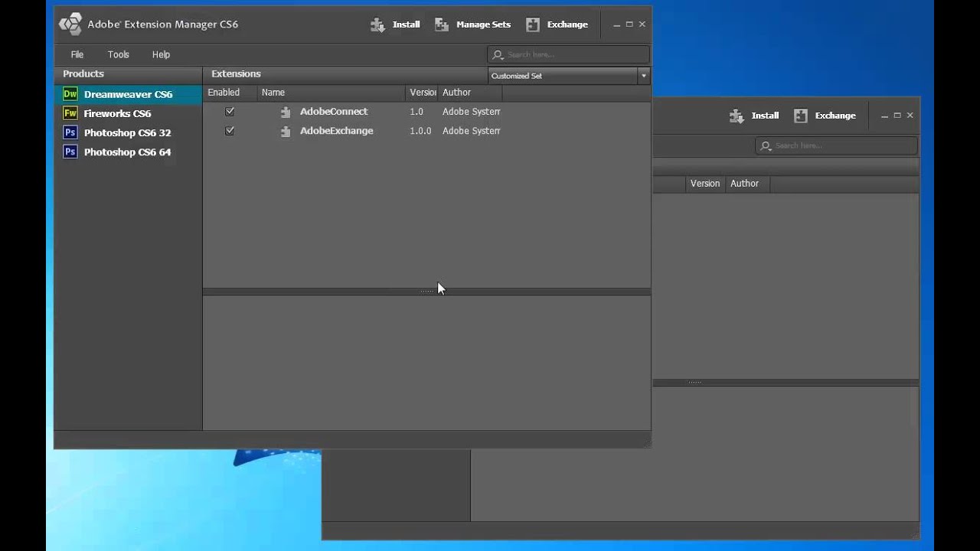Click the search field in background window
The width and height of the screenshot is (980, 551).
[836, 145]
